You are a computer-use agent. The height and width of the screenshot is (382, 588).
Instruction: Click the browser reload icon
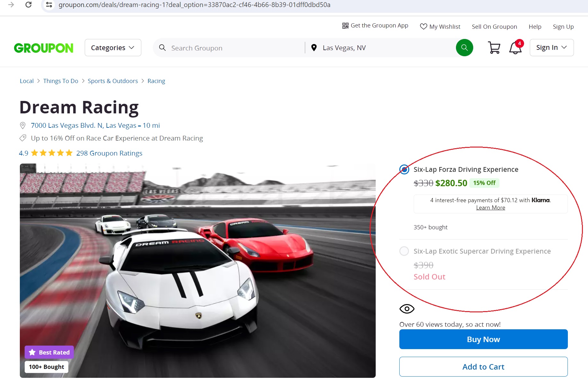28,5
